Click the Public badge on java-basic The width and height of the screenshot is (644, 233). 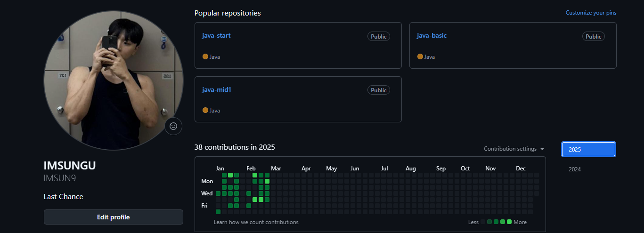pyautogui.click(x=593, y=36)
